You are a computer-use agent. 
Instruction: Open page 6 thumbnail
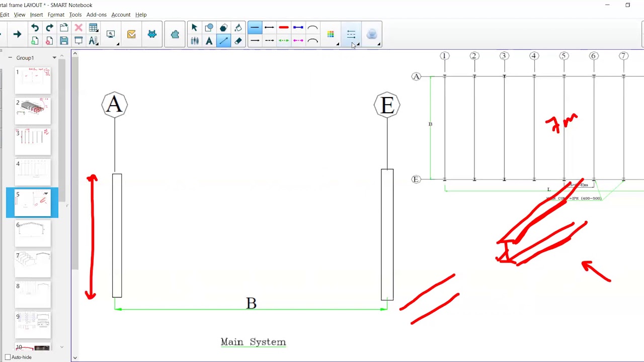pyautogui.click(x=33, y=234)
